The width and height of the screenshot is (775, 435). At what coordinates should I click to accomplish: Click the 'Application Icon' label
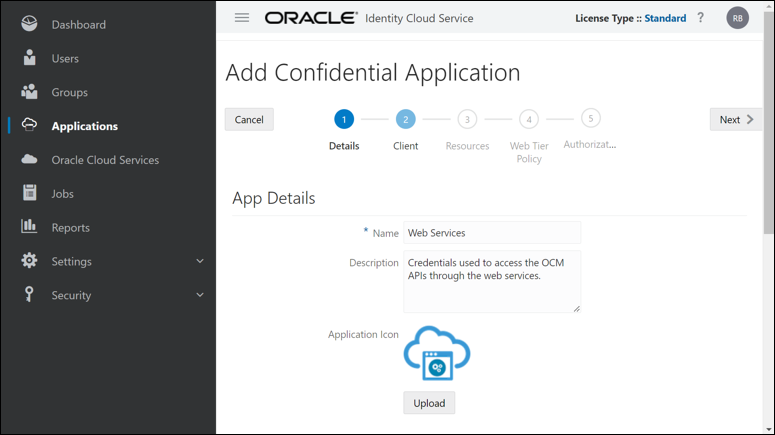[x=363, y=335]
